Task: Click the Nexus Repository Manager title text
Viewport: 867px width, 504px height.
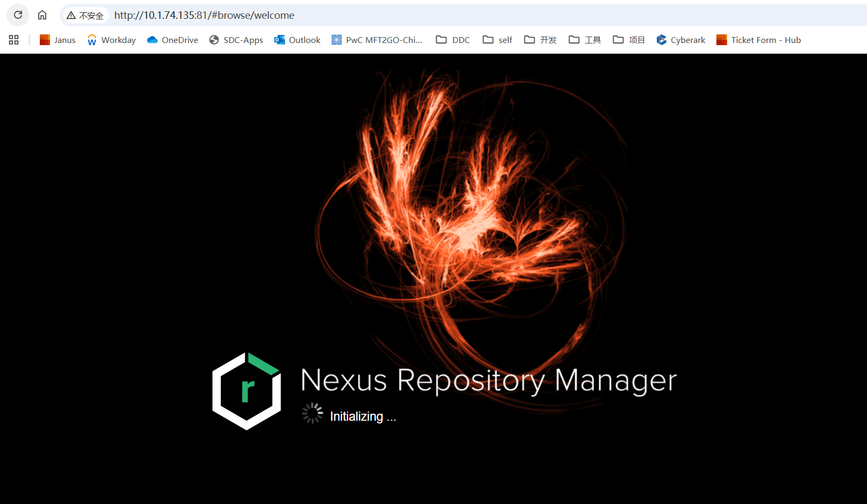Action: coord(488,380)
